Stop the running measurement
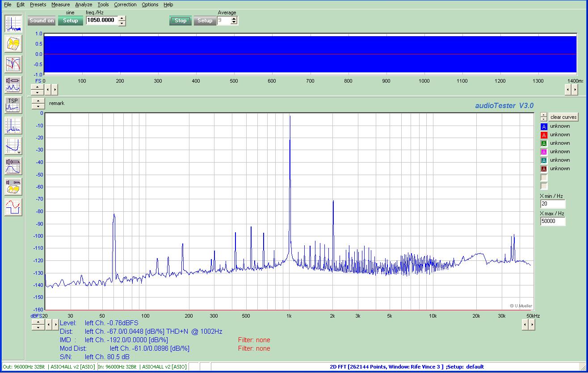The height and width of the screenshot is (373, 588). (x=181, y=21)
